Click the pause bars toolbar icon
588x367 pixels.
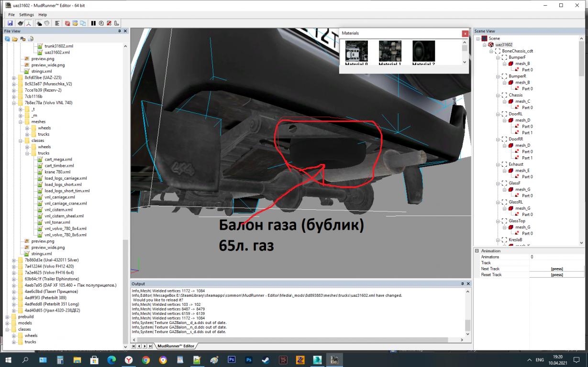pos(93,23)
